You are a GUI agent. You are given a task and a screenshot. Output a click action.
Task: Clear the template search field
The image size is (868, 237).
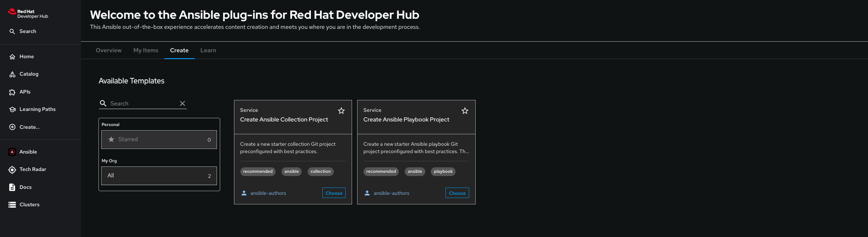182,104
